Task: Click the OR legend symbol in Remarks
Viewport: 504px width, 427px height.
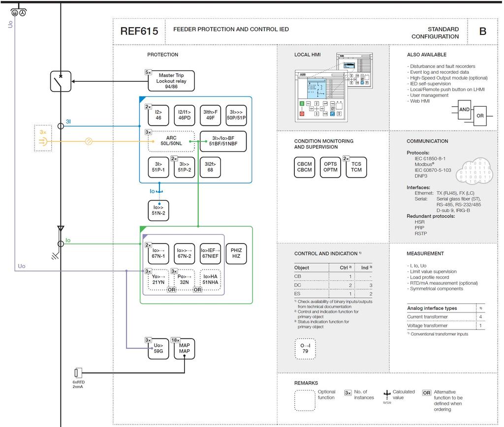Action: 427,393
